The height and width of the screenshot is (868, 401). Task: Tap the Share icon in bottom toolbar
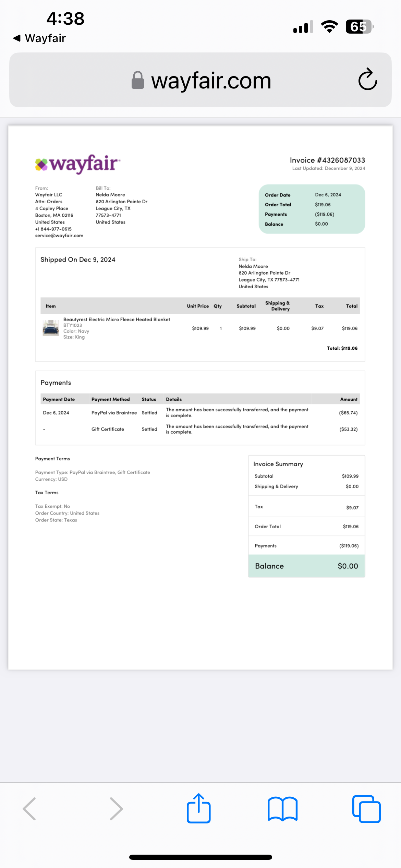[199, 808]
